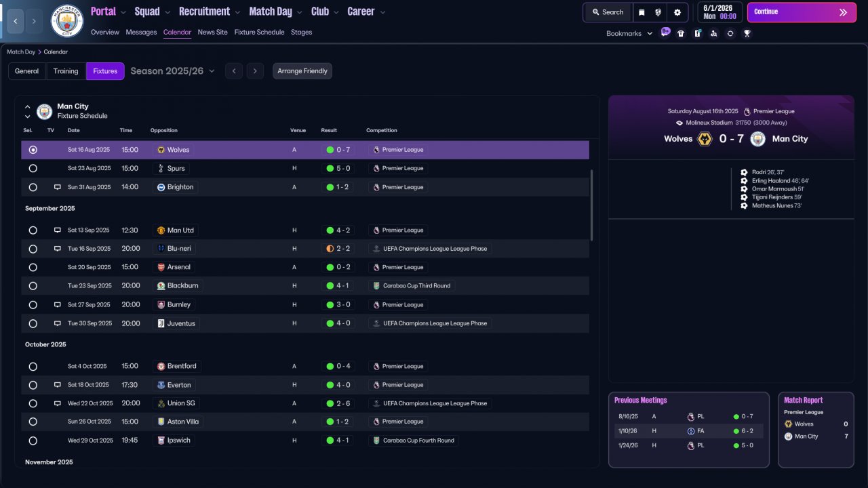The image size is (868, 488).
Task: Go forward using the navigation forward arrow
Action: click(34, 22)
